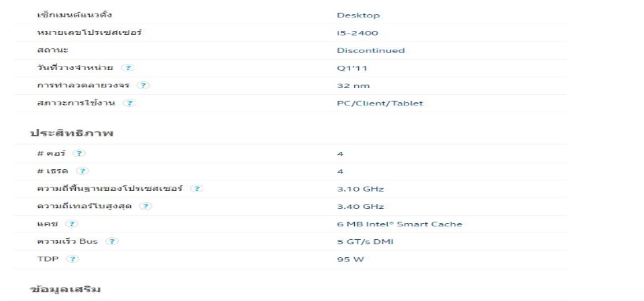Click the i5-2400 processor number value
This screenshot has width=644, height=301.
tap(358, 34)
